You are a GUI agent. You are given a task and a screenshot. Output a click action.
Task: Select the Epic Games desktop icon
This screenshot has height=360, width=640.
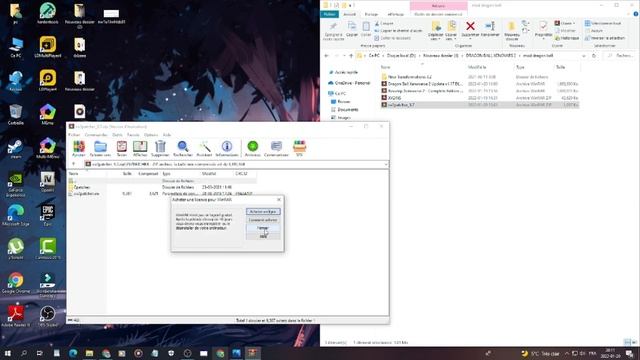[x=48, y=215]
